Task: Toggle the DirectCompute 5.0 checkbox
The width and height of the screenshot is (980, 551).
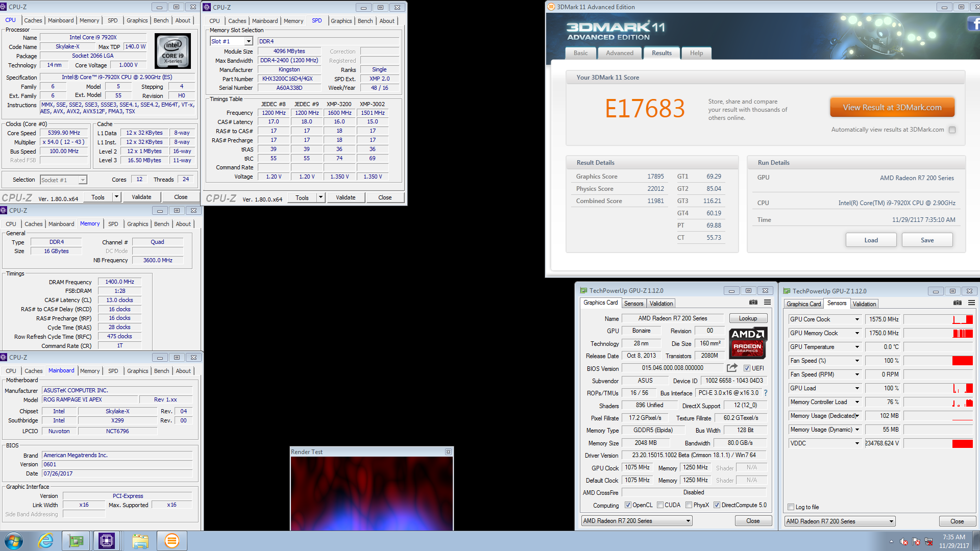Action: coord(717,505)
